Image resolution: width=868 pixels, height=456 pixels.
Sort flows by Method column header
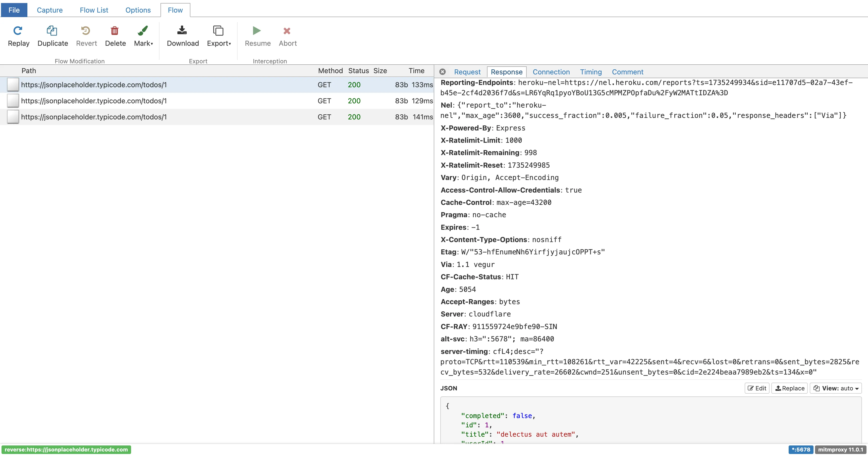click(x=330, y=71)
